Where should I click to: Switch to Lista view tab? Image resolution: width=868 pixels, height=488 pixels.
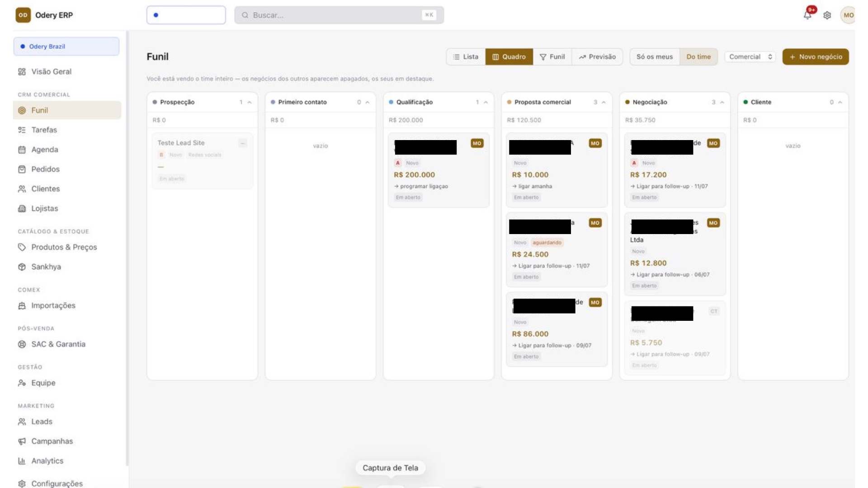click(x=466, y=57)
